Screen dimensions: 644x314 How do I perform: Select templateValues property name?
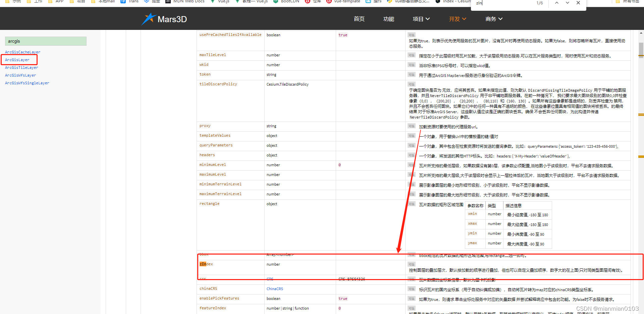click(x=215, y=135)
